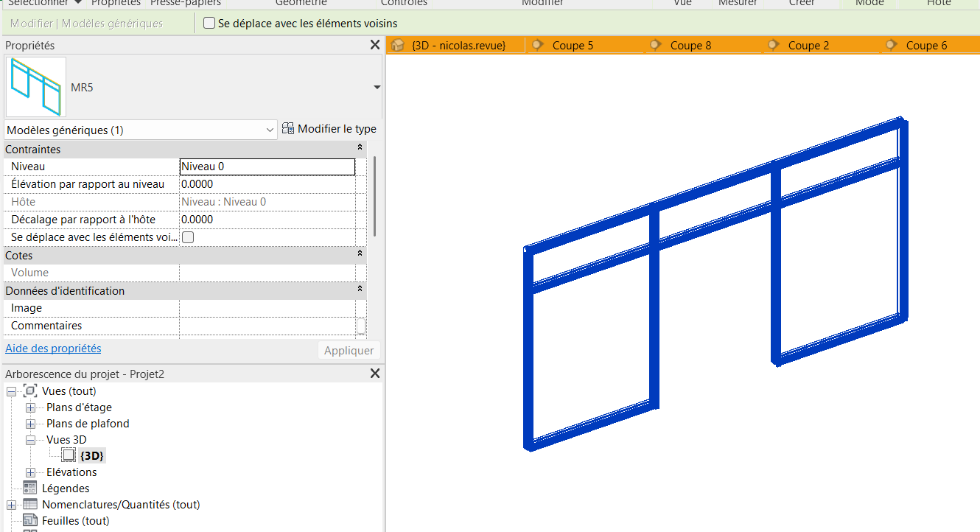Viewport: 980px width, 532px height.
Task: Enable Se déplace avec les éléments voisins in options bar
Action: point(209,24)
